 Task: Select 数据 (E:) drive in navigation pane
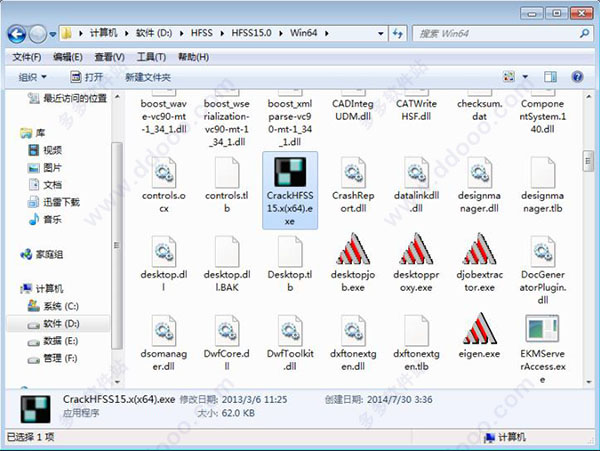53,341
